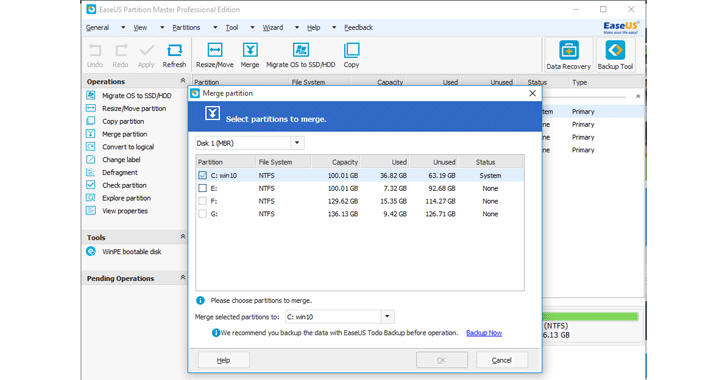728x380 pixels.
Task: Open the Feedback menu item
Action: click(358, 27)
